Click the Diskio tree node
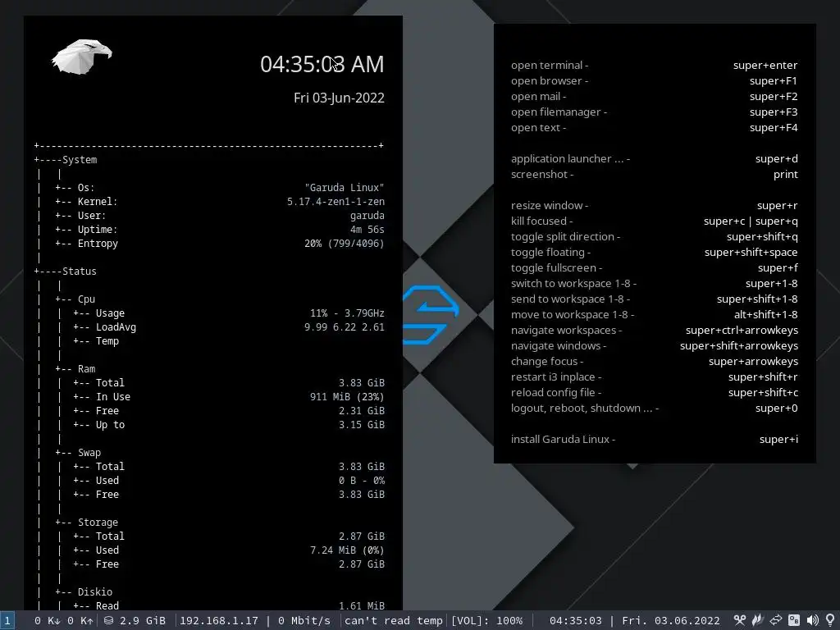 coord(95,591)
